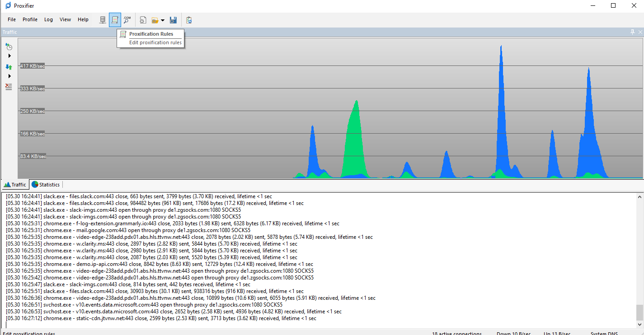Save the profile with the floppy icon
The height and width of the screenshot is (335, 644).
click(173, 20)
